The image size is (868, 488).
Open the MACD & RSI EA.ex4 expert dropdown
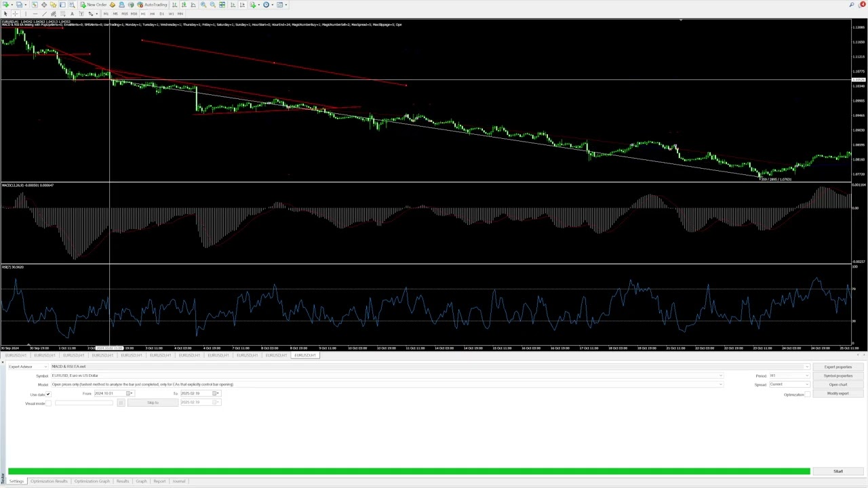[x=431, y=367]
